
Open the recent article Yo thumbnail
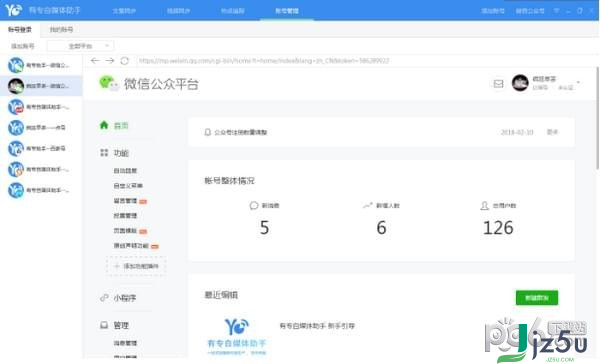coord(236,336)
